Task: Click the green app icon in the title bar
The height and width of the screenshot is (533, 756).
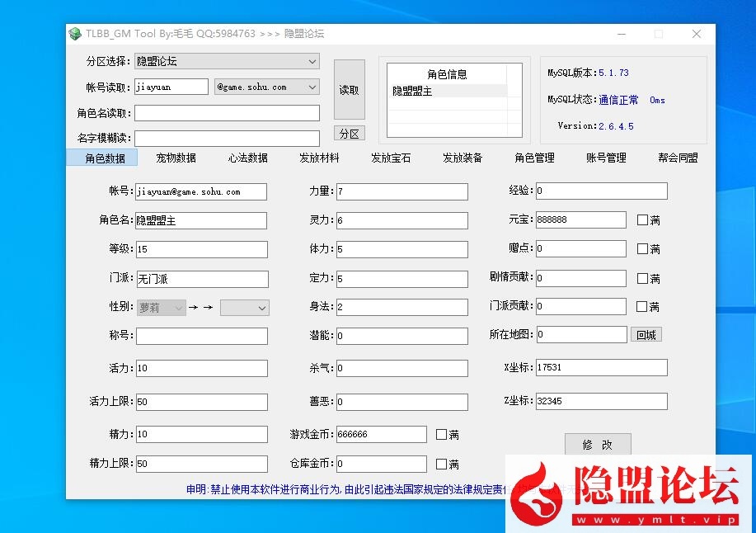Action: [x=75, y=34]
